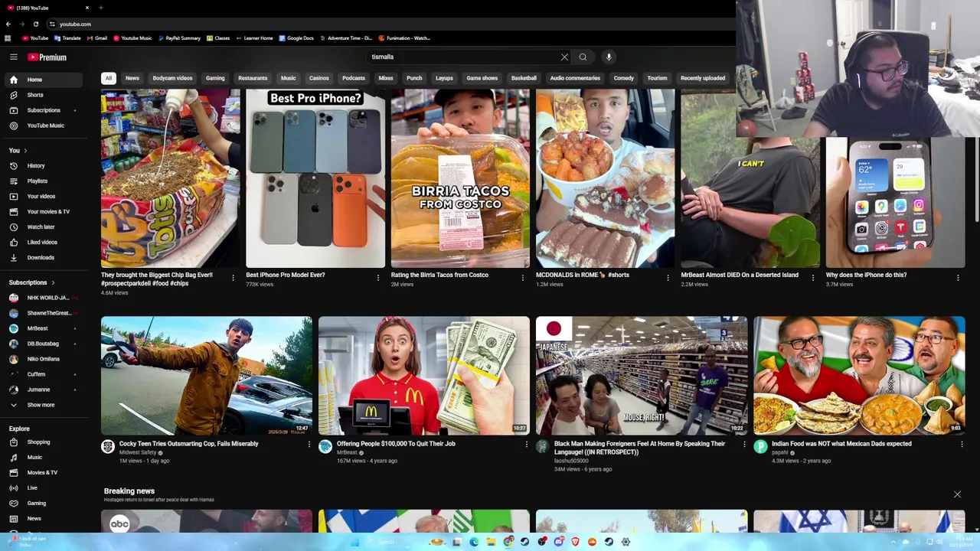Image resolution: width=980 pixels, height=551 pixels.
Task: Select the Gaming filter chip
Action: [215, 78]
